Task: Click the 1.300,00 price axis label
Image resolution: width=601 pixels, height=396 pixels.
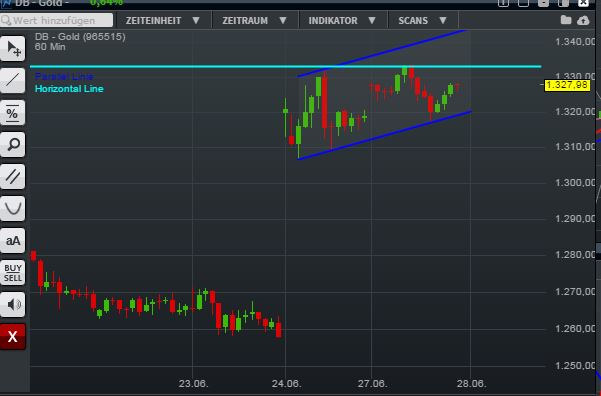Action: (575, 182)
